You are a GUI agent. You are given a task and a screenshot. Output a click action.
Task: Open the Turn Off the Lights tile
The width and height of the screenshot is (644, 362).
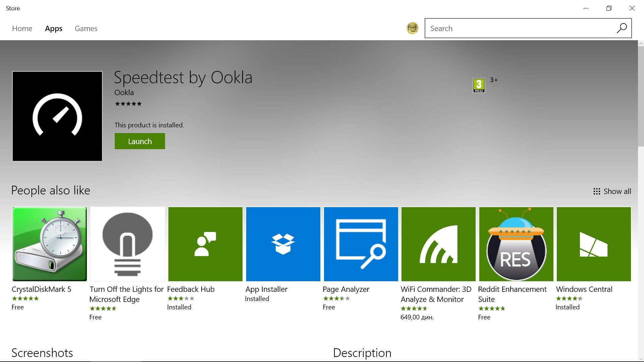pos(127,244)
